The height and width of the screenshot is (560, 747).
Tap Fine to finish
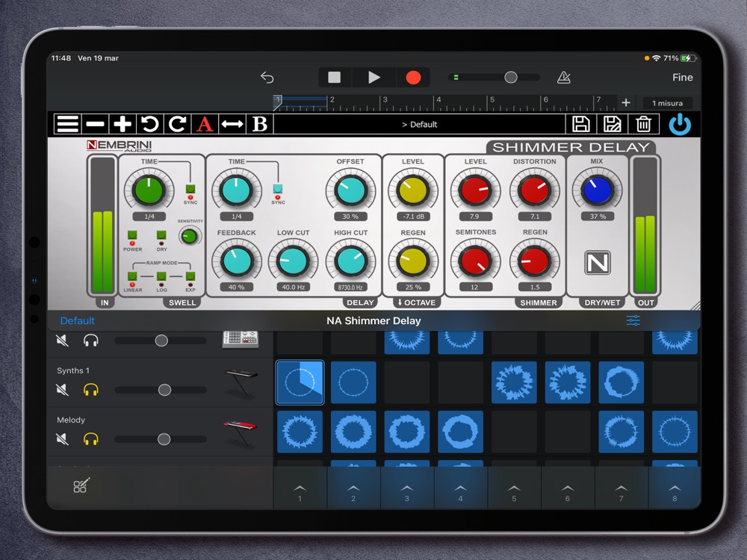click(682, 77)
